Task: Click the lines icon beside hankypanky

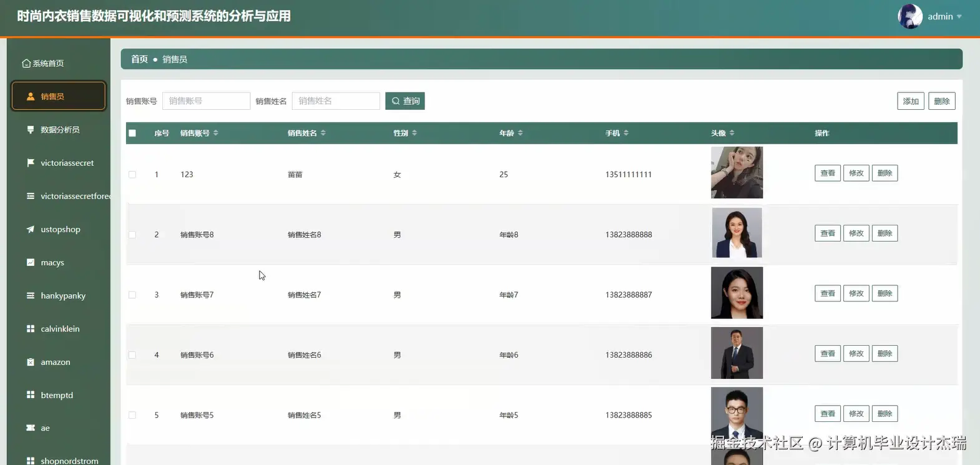Action: tap(30, 295)
